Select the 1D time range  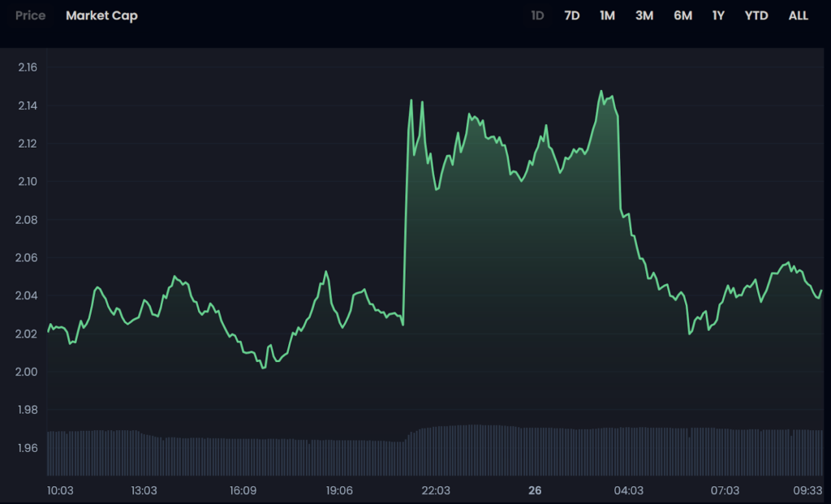pyautogui.click(x=537, y=15)
